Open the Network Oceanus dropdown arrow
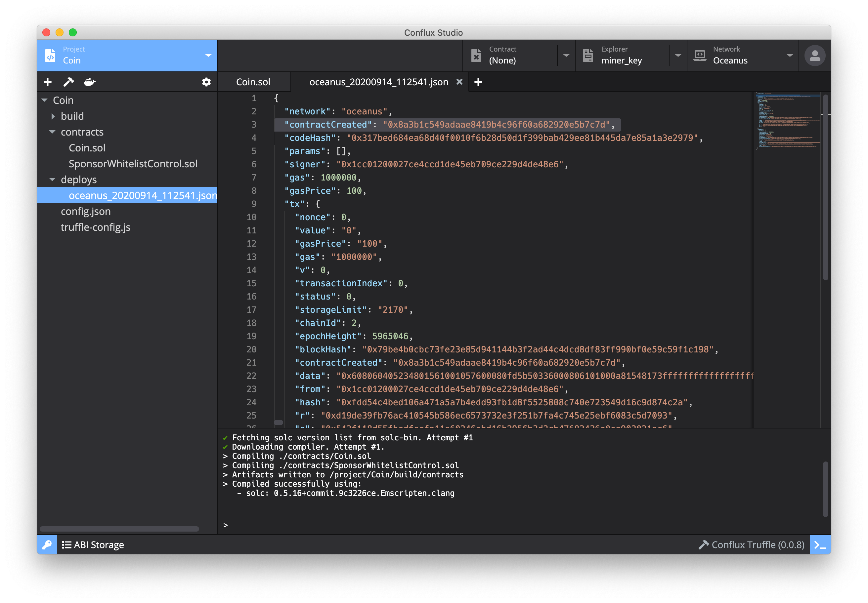 coord(789,56)
